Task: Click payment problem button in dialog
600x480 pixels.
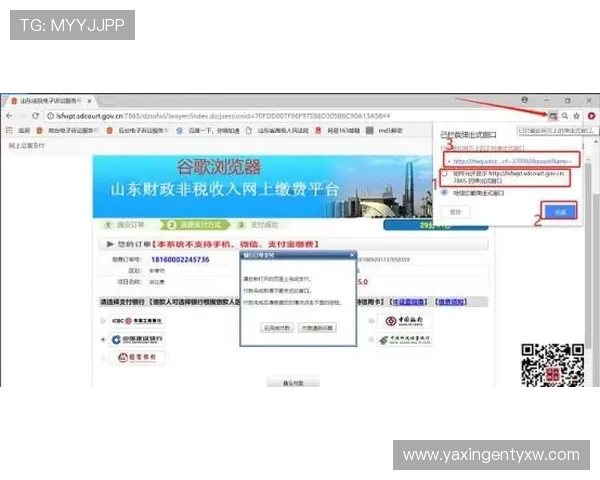Action: pos(317,328)
